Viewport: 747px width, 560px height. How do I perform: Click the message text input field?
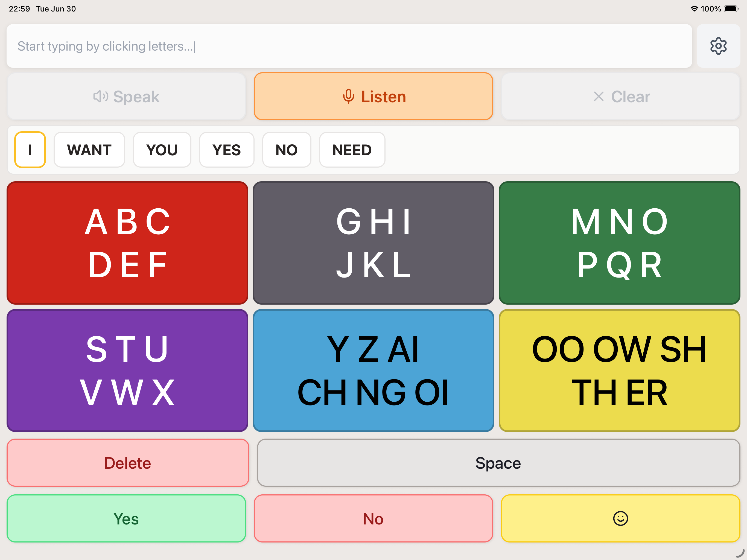pyautogui.click(x=349, y=46)
